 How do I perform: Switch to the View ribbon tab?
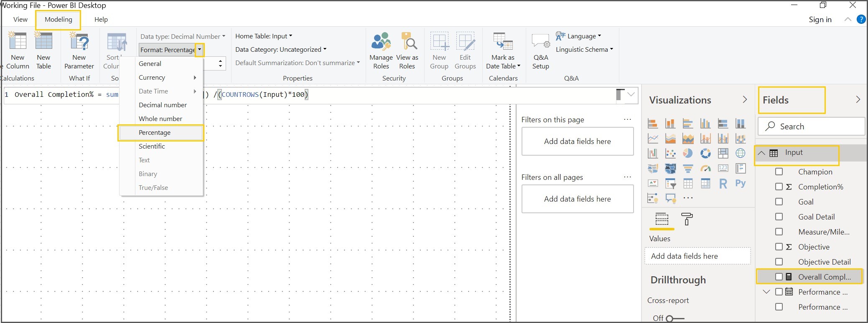click(x=20, y=19)
